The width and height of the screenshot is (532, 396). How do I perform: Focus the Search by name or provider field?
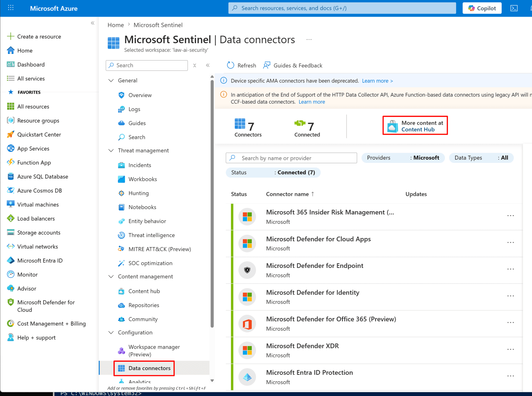coord(291,158)
